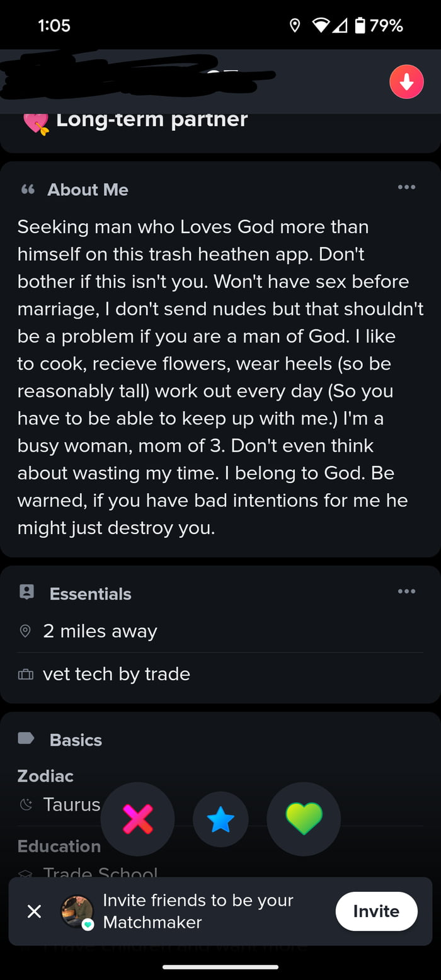Viewport: 441px width, 980px height.
Task: Tap the Long-term partner heart icon
Action: click(36, 122)
